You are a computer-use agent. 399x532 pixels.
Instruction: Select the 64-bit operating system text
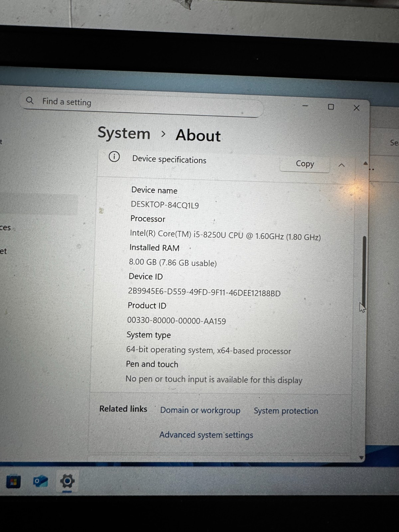[208, 350]
